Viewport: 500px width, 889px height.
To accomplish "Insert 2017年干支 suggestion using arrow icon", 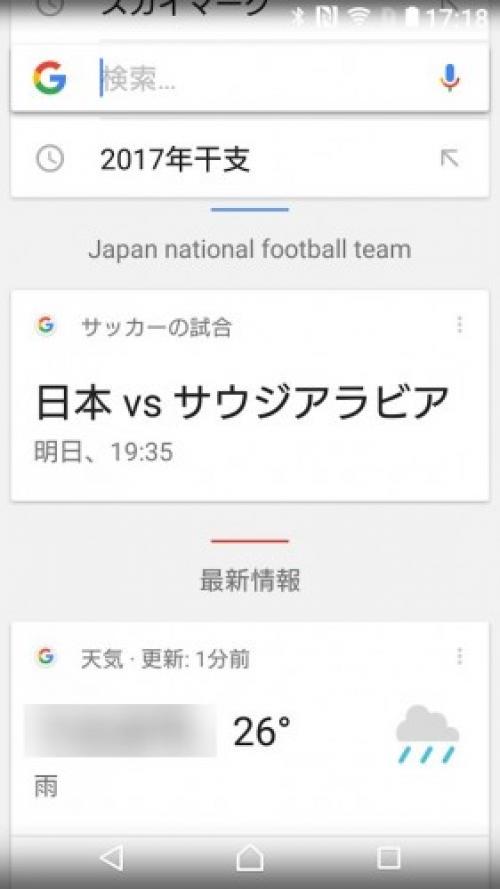I will coord(450,159).
